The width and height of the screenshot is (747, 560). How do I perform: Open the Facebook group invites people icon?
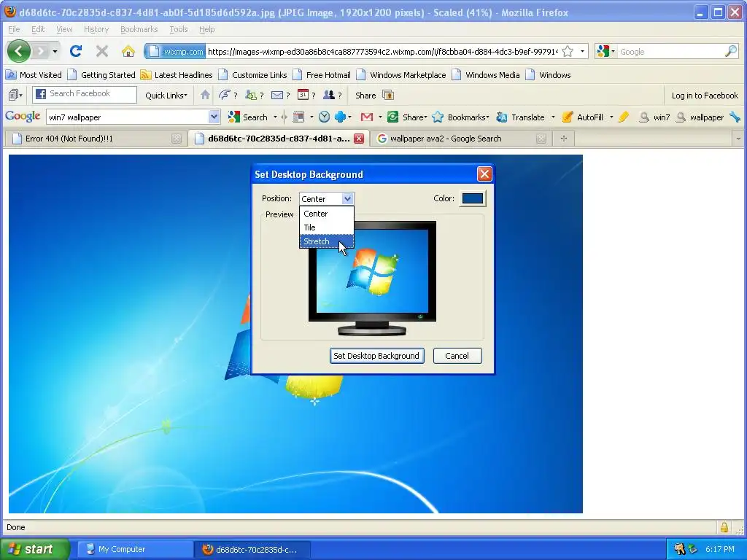[x=329, y=95]
